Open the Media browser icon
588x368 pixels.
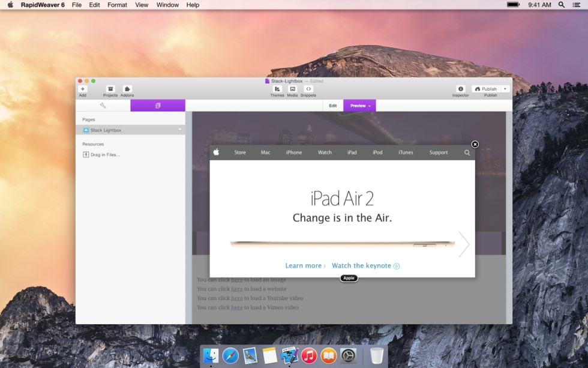tap(293, 89)
